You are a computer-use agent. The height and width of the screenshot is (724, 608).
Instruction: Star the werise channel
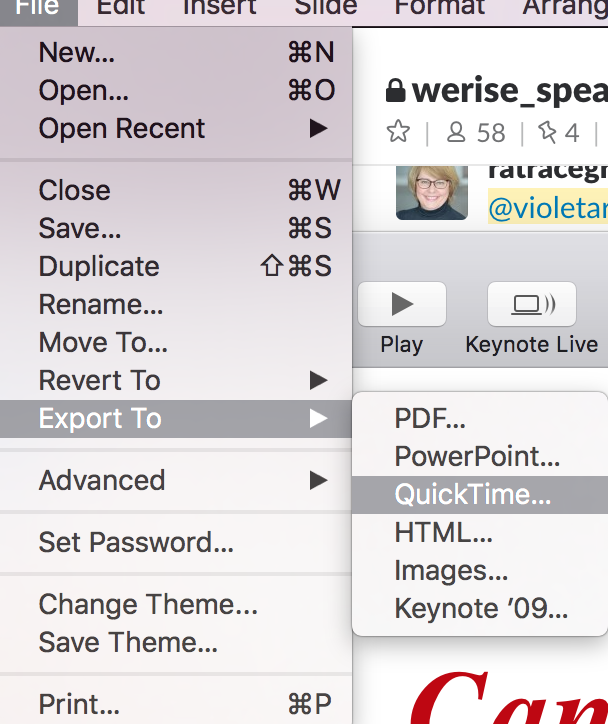point(398,132)
